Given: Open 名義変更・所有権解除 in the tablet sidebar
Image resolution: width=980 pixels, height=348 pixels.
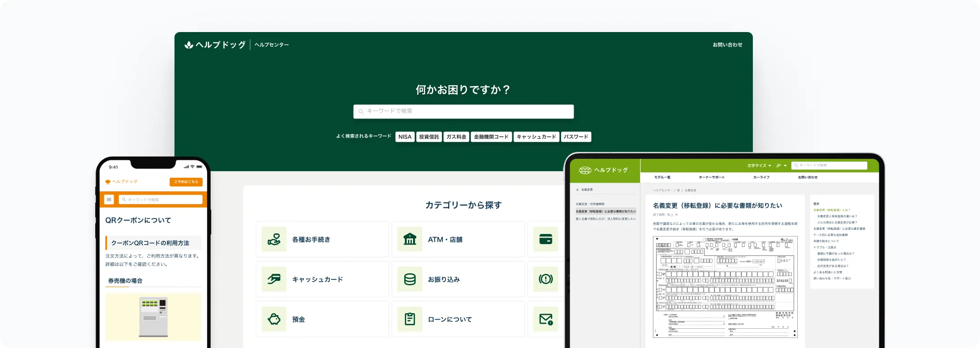Looking at the screenshot, I should (x=590, y=204).
